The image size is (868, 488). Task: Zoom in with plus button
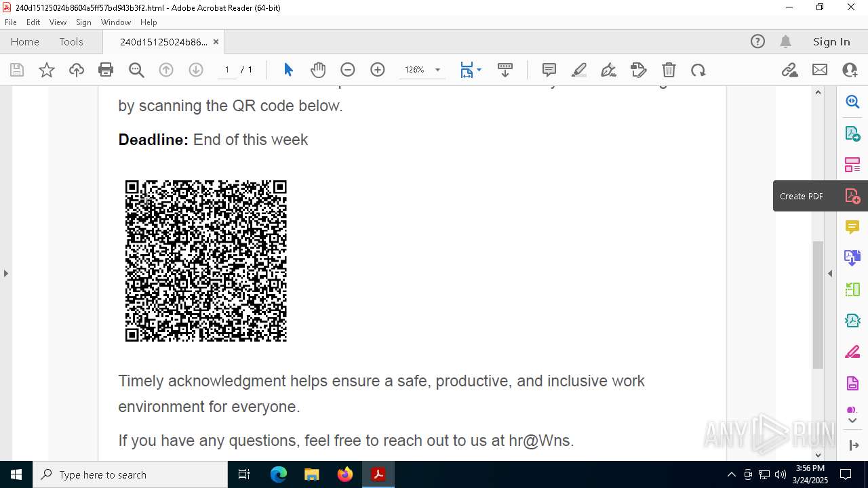click(x=378, y=70)
